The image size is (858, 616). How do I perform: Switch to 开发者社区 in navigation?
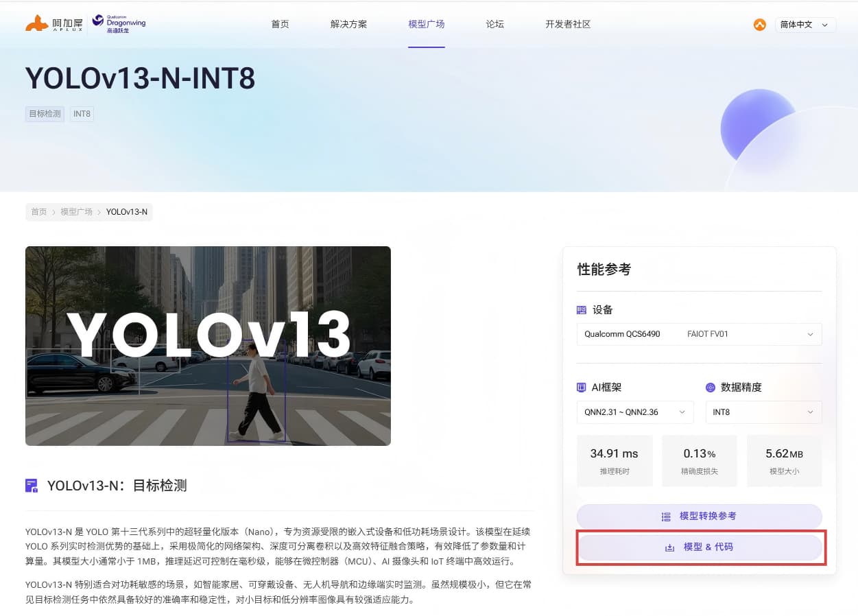[x=568, y=24]
